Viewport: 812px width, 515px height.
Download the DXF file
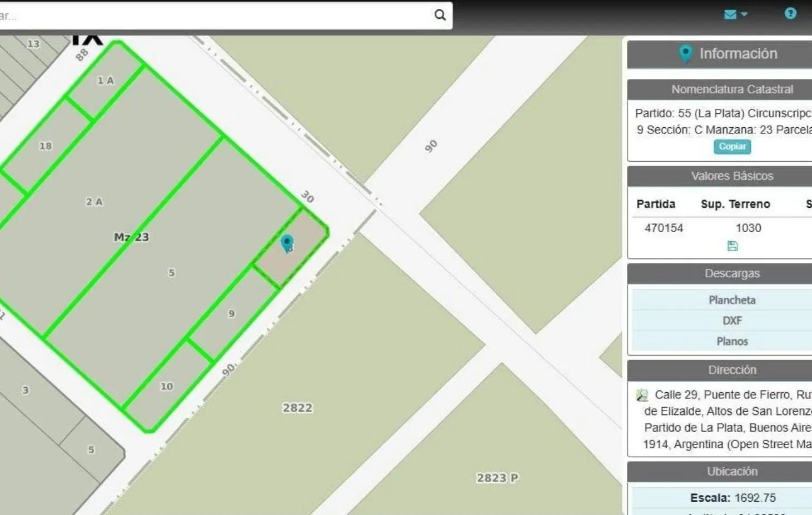point(732,321)
